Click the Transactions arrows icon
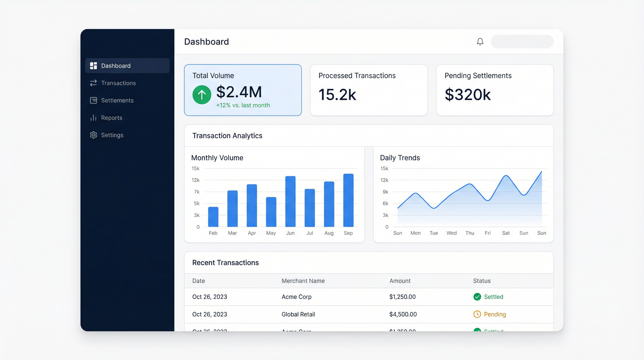 coord(94,83)
